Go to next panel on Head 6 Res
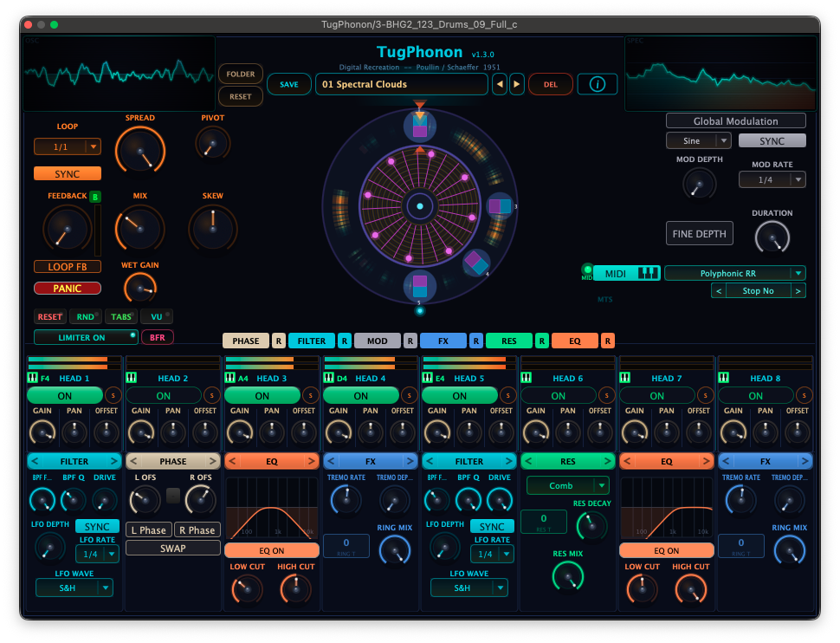840x643 pixels. pyautogui.click(x=608, y=461)
